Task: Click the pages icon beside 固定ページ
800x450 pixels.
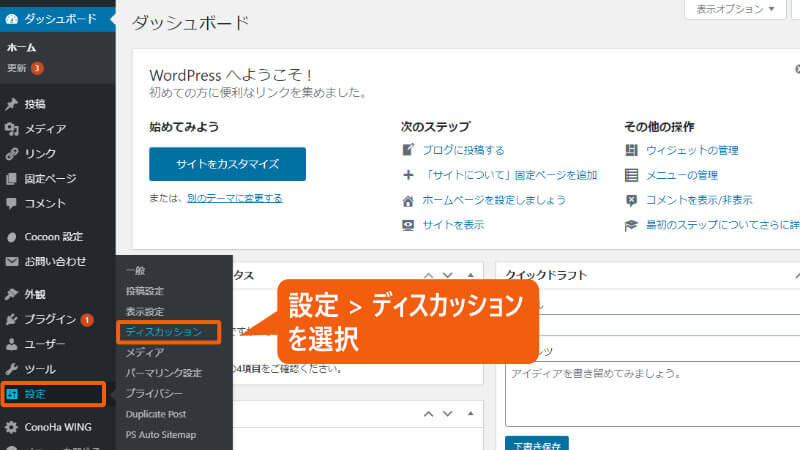Action: 12,179
